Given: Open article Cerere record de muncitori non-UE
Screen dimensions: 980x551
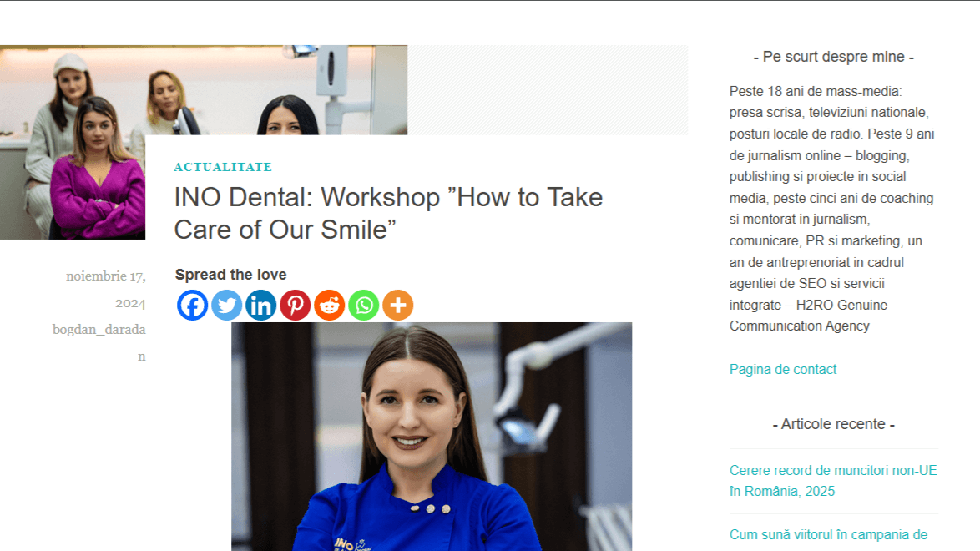Looking at the screenshot, I should pyautogui.click(x=833, y=480).
